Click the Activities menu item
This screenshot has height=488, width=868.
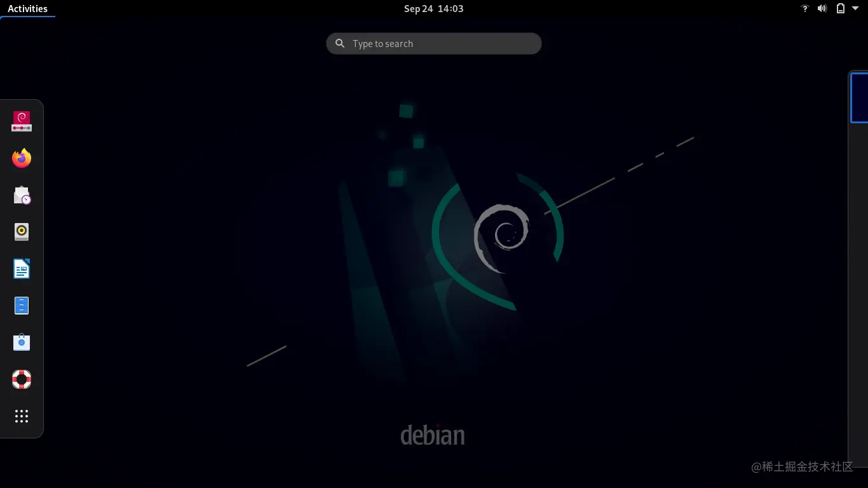pyautogui.click(x=27, y=8)
